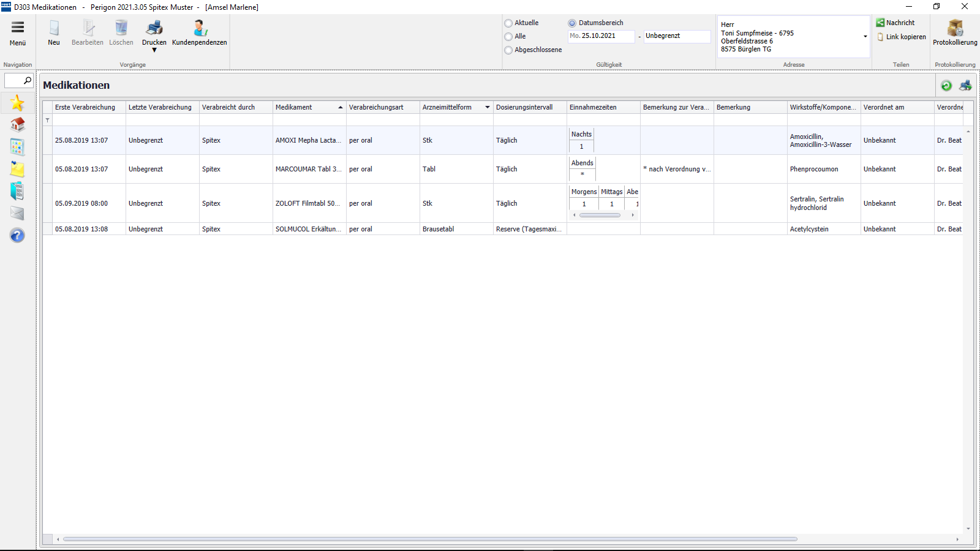Screen dimensions: 980x551
Task: Click the horizontal scrollbar at the table bottom
Action: click(x=429, y=539)
